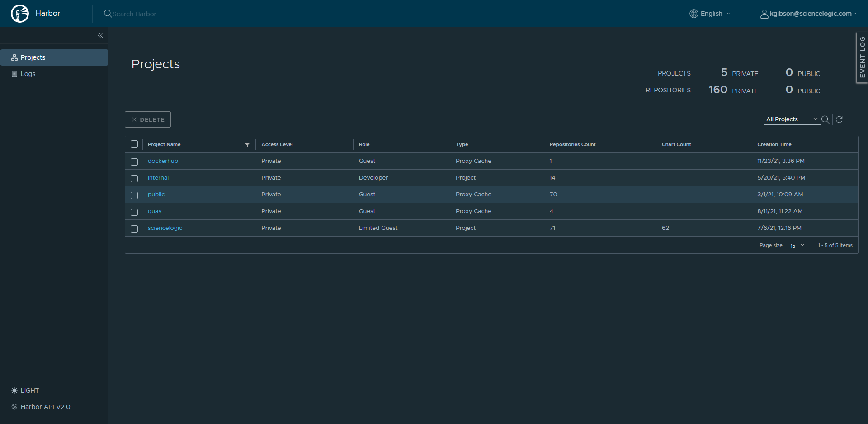Click the globe language icon
The height and width of the screenshot is (424, 868).
(693, 14)
